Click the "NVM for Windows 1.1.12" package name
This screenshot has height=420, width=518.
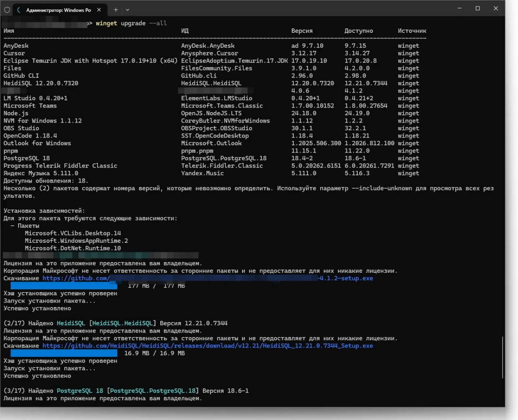(43, 121)
